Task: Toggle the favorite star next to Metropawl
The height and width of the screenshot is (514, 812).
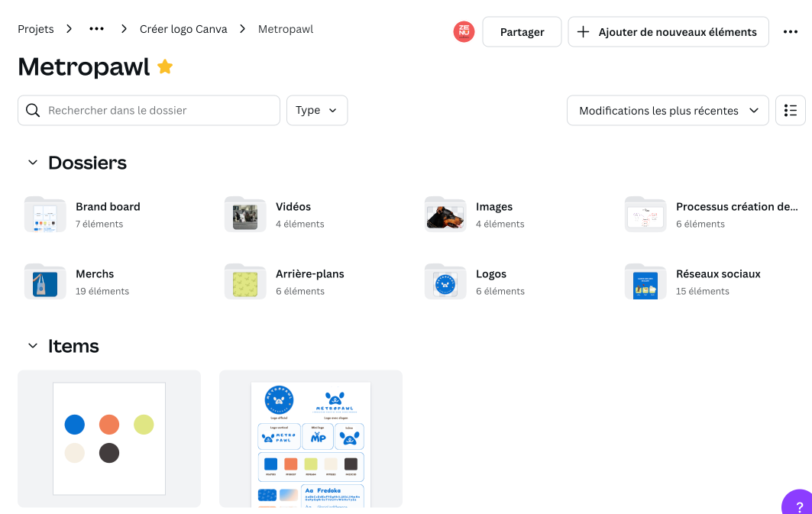Action: (x=164, y=66)
